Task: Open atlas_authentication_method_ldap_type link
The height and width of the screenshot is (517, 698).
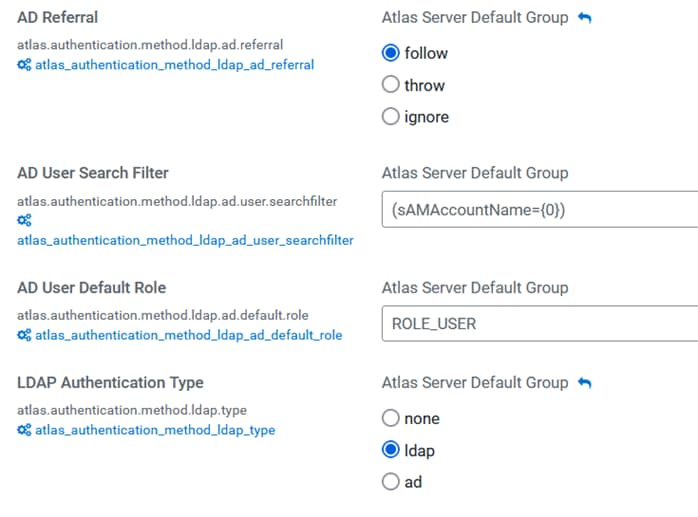Action: tap(155, 430)
